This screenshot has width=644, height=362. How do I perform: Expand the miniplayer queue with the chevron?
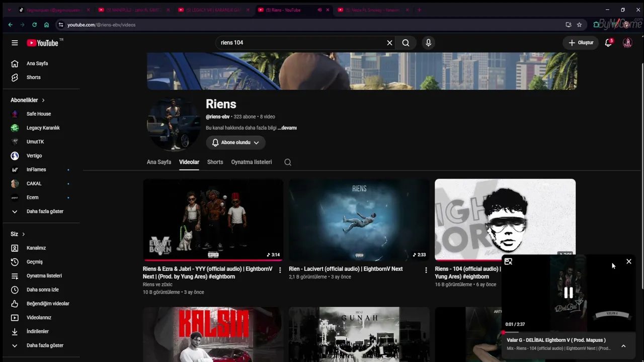point(623,346)
